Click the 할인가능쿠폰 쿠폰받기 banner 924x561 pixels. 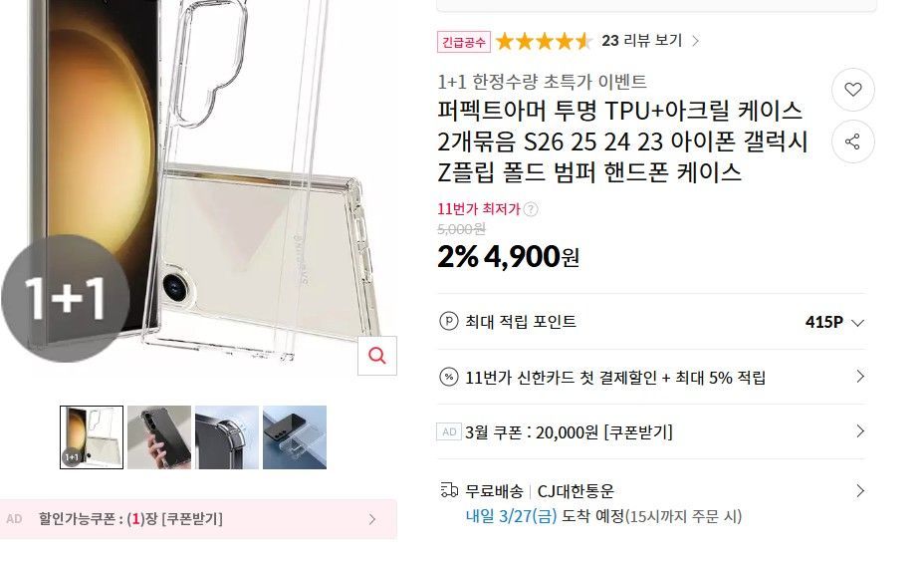(198, 519)
